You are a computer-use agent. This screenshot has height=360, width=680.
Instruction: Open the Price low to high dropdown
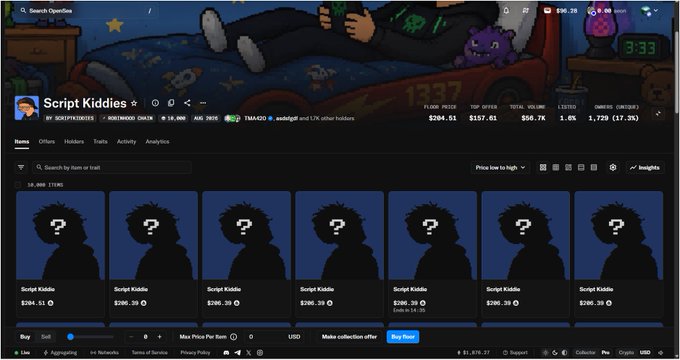(x=500, y=167)
